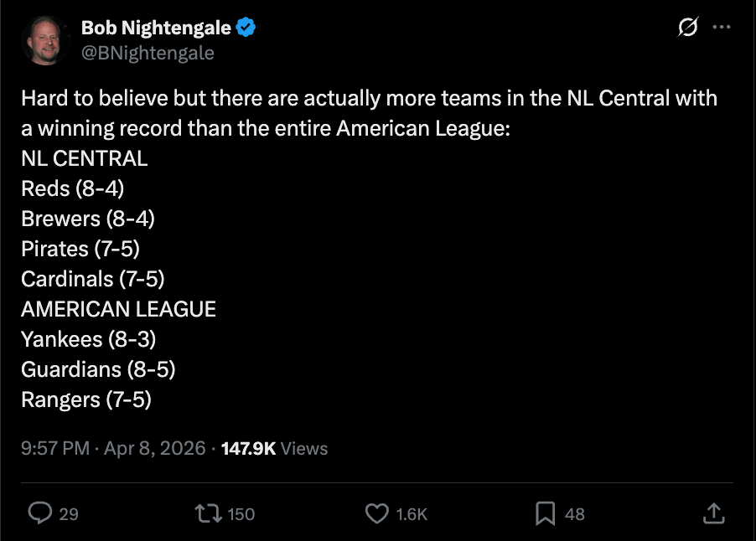The width and height of the screenshot is (756, 541).
Task: Click the bookmark count 48
Action: point(575,514)
